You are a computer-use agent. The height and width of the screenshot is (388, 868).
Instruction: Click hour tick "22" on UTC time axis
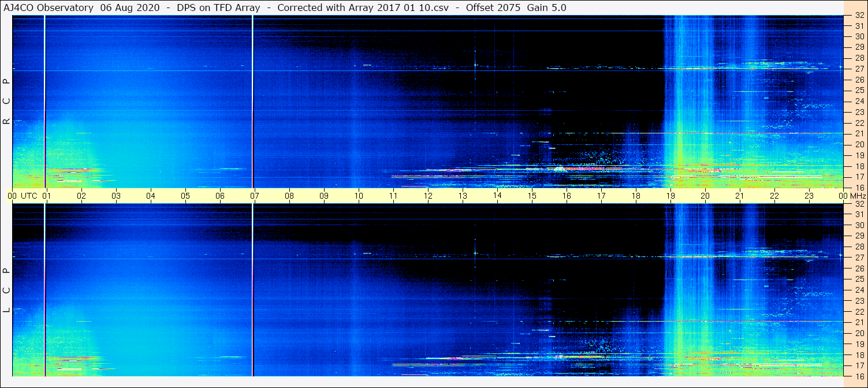774,196
